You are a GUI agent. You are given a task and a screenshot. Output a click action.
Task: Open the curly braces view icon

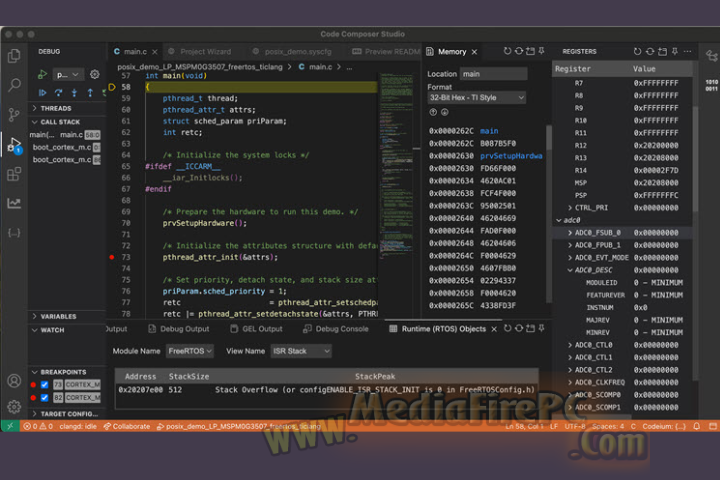[x=14, y=233]
